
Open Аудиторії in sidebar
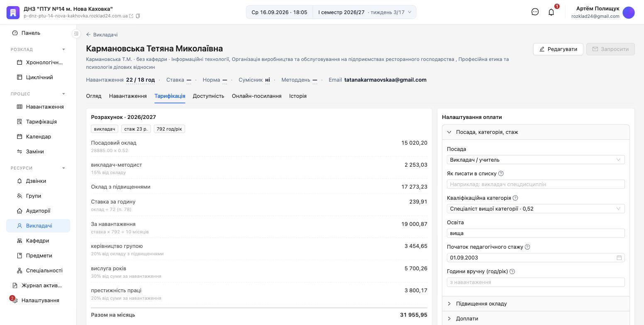(x=38, y=211)
